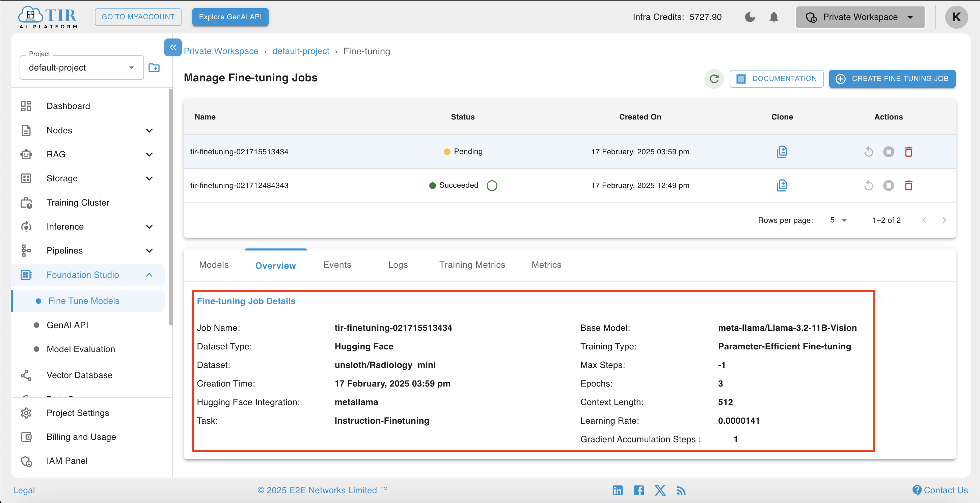Screen dimensions: 980x503
Task: Open Contact Us link
Action: point(940,490)
